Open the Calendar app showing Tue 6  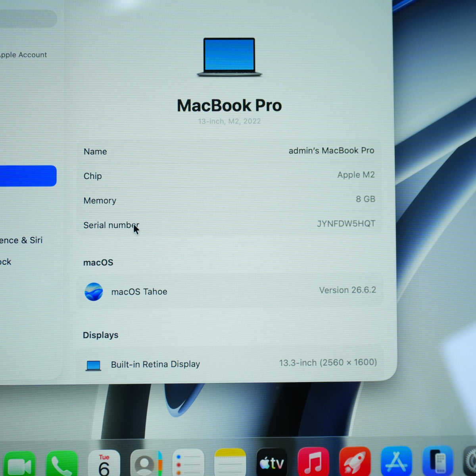pos(104,463)
